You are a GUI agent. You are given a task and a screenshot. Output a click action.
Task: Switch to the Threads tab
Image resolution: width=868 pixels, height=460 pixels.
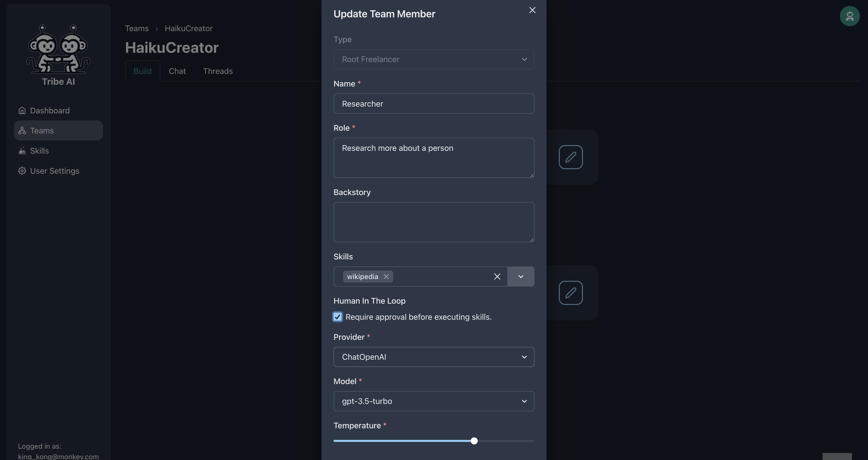click(218, 71)
